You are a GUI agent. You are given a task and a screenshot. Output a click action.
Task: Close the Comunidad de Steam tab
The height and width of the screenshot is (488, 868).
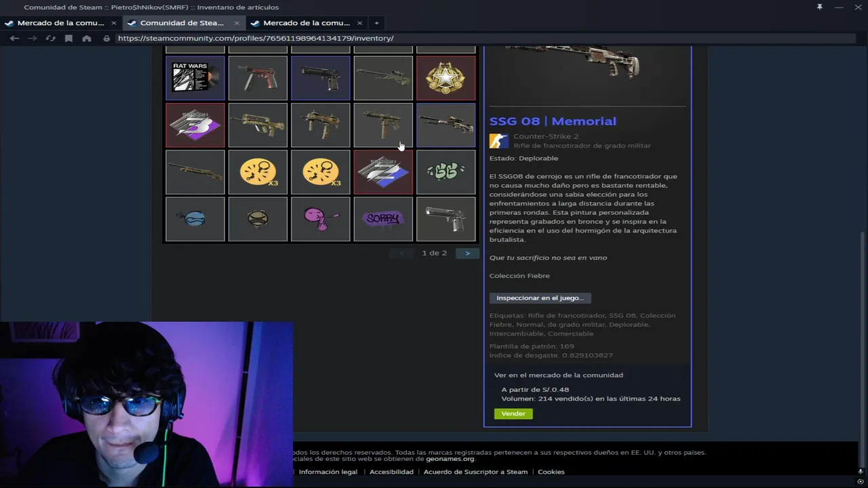click(237, 23)
